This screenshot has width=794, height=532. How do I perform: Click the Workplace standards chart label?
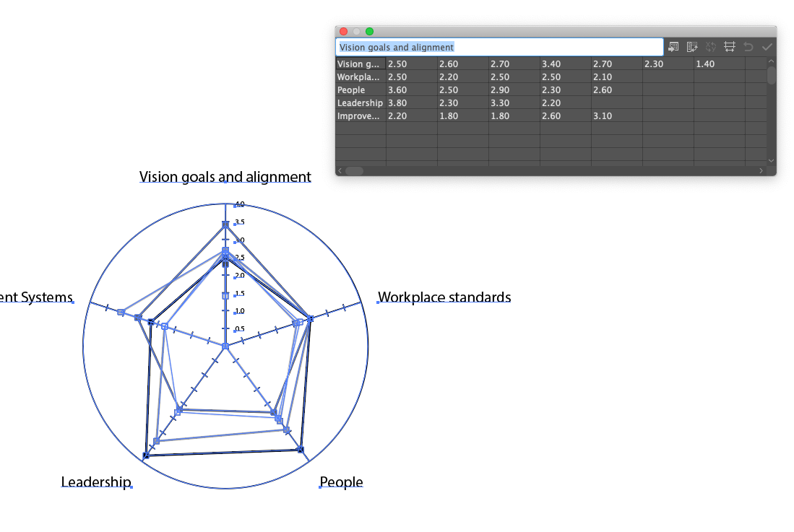point(444,297)
